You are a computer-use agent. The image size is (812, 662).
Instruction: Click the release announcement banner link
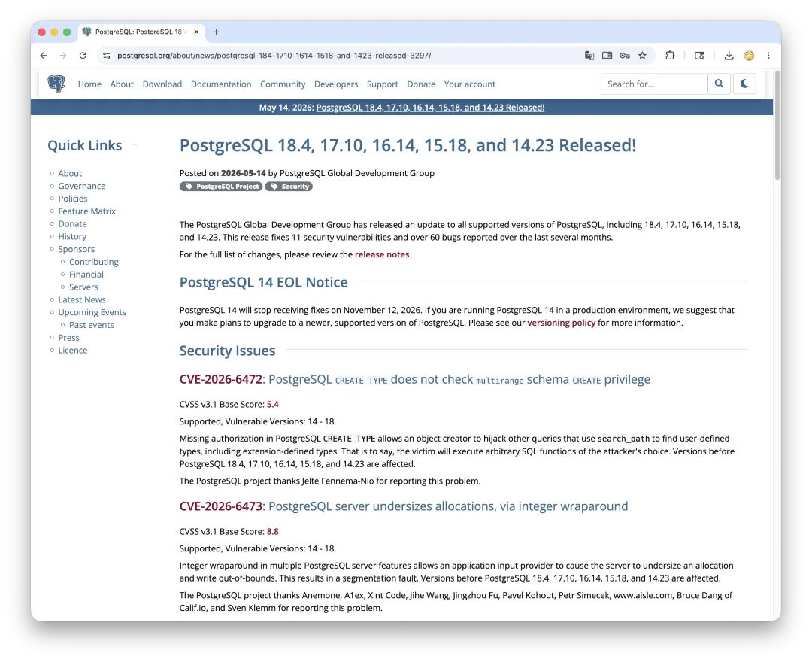tap(430, 108)
